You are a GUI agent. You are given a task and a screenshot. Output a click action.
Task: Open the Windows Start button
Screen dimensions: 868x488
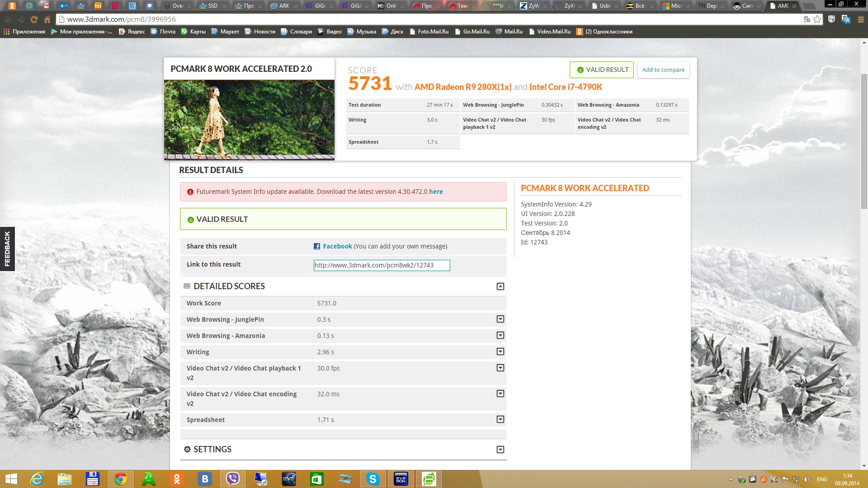[x=11, y=479]
